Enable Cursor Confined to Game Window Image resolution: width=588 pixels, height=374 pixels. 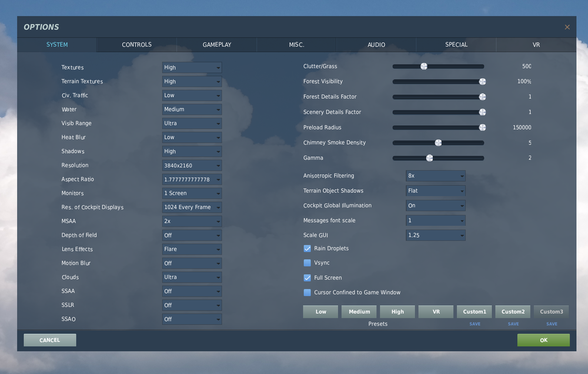click(307, 292)
